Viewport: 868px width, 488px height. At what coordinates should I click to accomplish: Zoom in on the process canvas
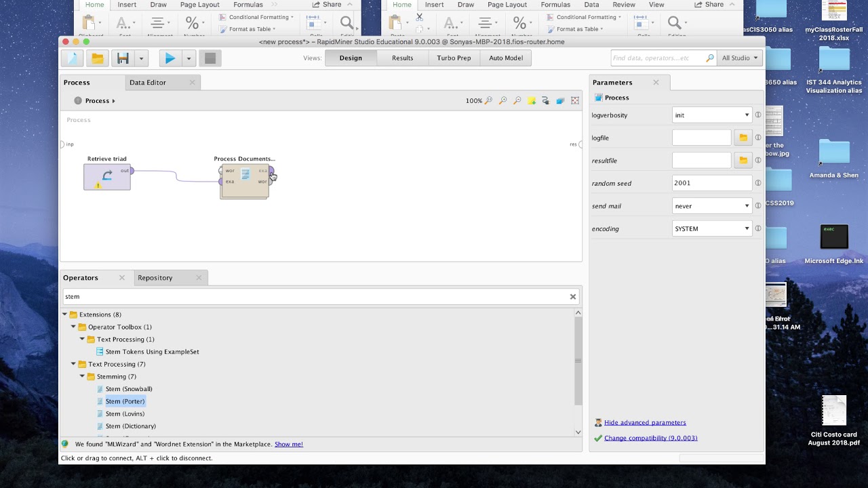click(502, 101)
